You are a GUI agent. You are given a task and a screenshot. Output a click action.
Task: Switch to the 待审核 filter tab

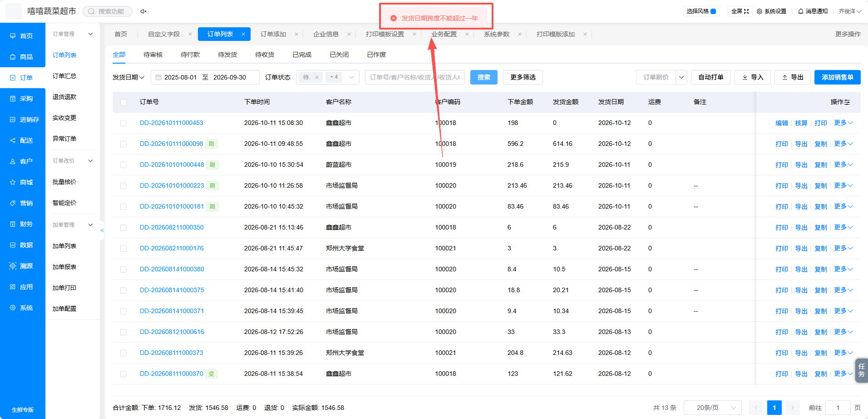coord(153,55)
